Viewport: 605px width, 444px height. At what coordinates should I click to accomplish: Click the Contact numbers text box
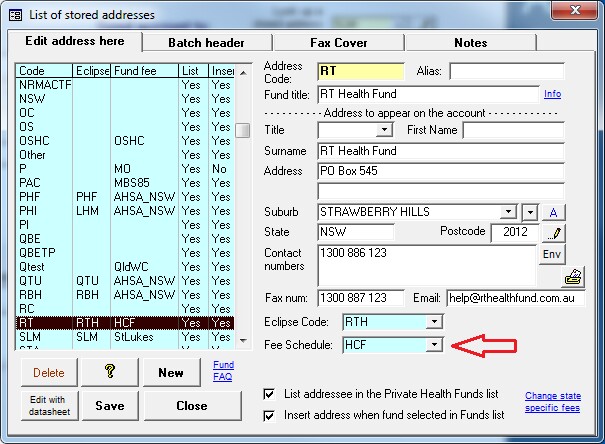(427, 265)
